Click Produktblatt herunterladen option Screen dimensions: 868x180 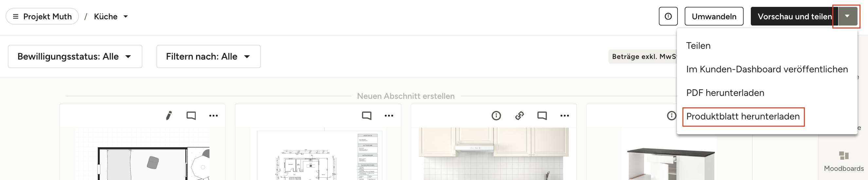[x=743, y=116]
